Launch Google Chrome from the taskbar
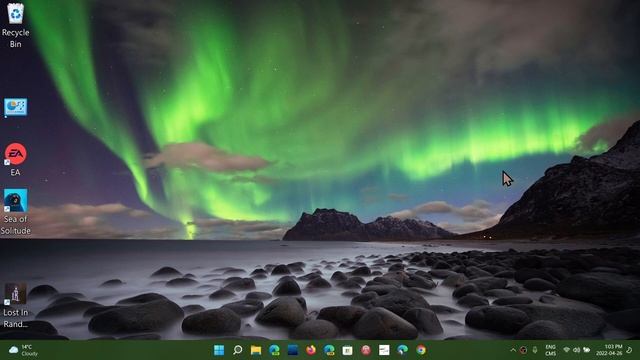 click(x=421, y=350)
